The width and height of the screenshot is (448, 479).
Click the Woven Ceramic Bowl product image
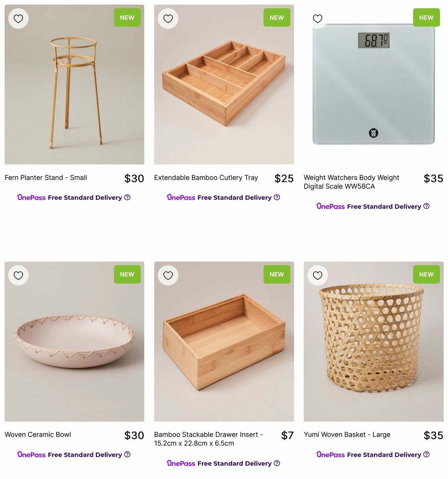[x=74, y=341]
